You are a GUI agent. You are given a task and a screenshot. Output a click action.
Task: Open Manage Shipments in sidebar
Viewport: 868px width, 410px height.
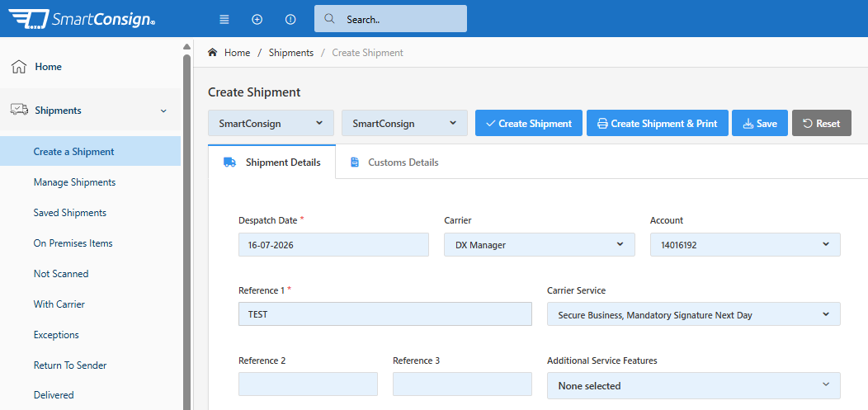[x=74, y=182]
